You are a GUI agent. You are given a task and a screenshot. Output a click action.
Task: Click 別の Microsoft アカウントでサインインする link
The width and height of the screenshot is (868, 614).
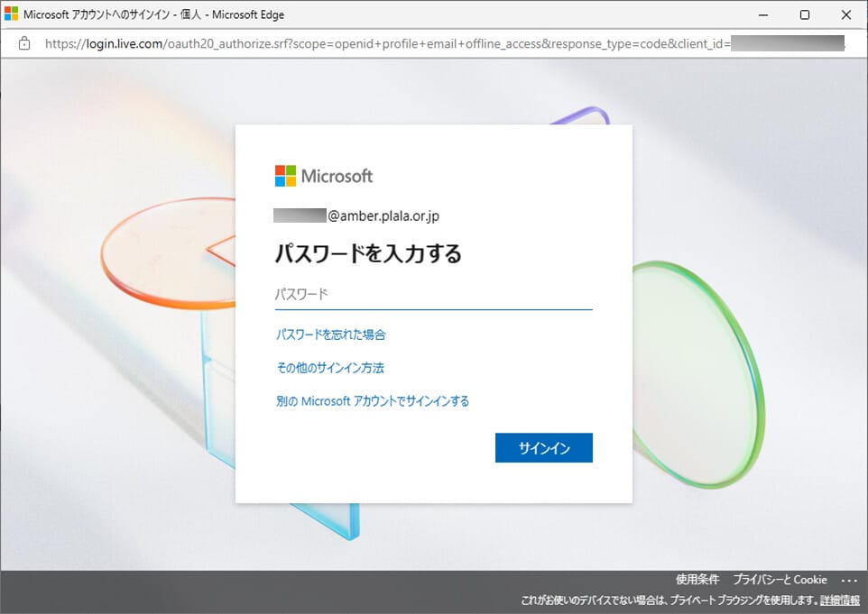(373, 401)
